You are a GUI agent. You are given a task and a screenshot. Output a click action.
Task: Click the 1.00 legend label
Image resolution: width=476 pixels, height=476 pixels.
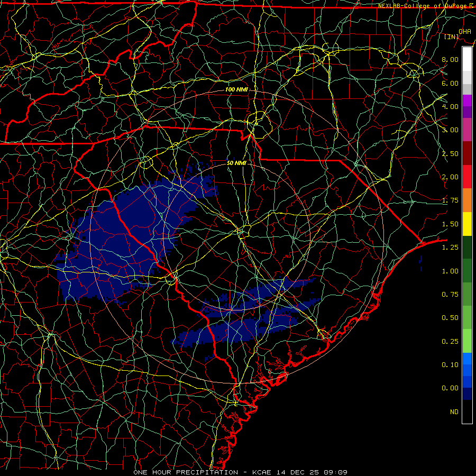450,271
